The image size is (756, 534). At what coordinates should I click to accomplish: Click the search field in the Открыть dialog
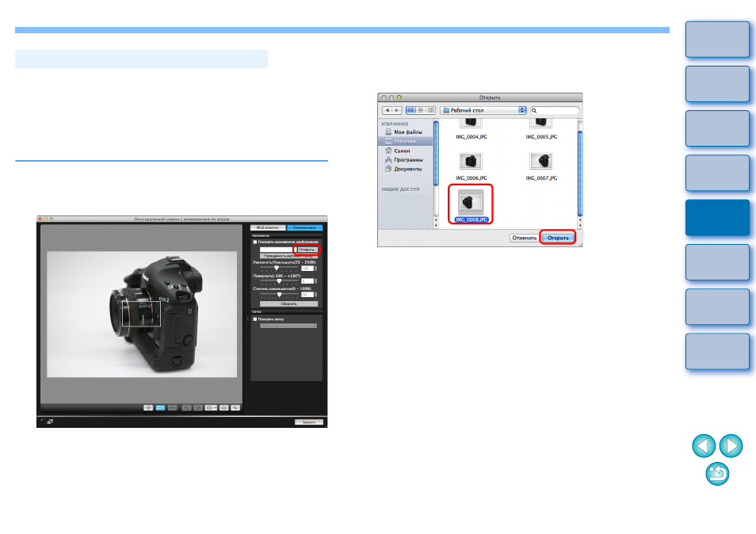click(x=555, y=110)
